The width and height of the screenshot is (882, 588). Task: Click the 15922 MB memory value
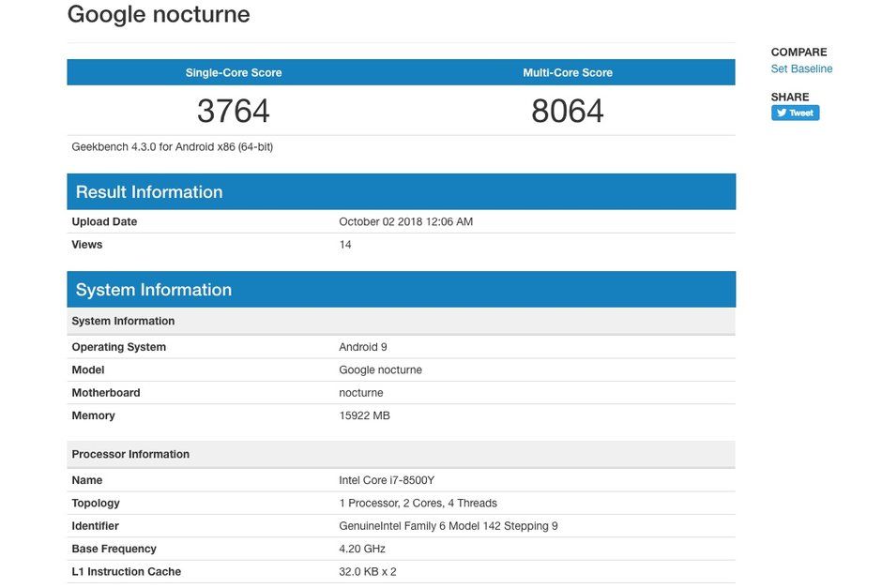click(x=364, y=416)
